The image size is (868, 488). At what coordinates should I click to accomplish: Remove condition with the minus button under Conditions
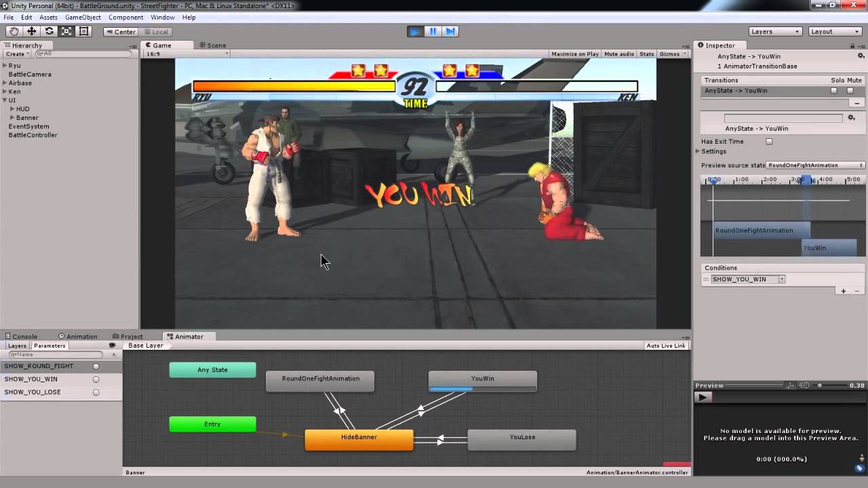click(857, 291)
